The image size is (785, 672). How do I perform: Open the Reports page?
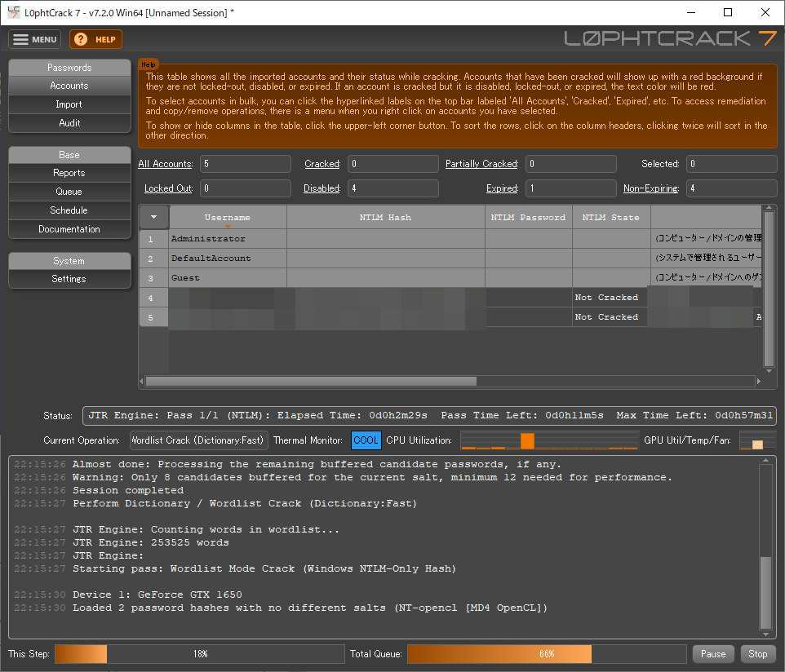tap(69, 173)
